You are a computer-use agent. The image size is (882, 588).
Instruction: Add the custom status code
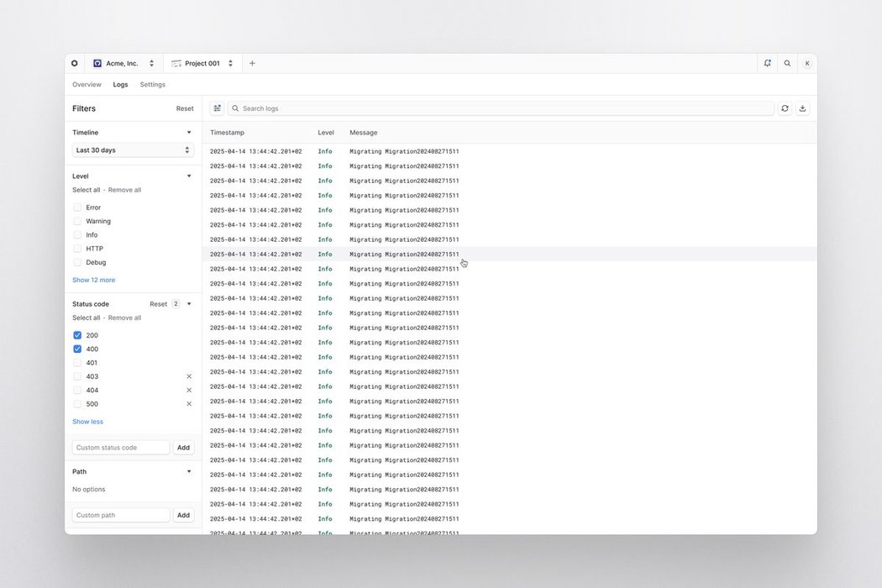pyautogui.click(x=183, y=448)
